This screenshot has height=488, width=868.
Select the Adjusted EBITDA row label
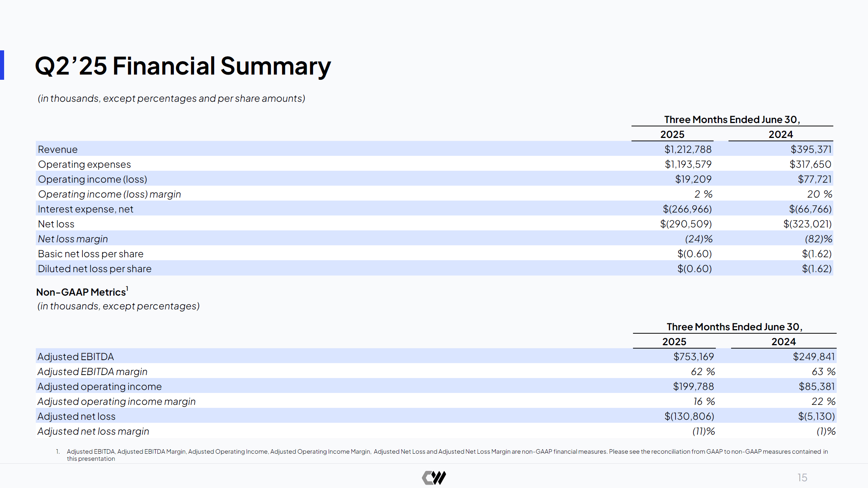[75, 357]
